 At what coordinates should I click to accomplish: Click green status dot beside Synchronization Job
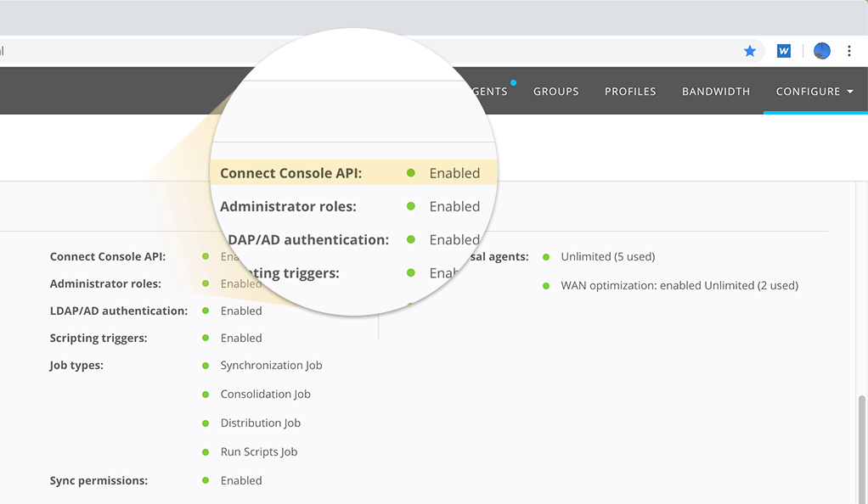[206, 366]
